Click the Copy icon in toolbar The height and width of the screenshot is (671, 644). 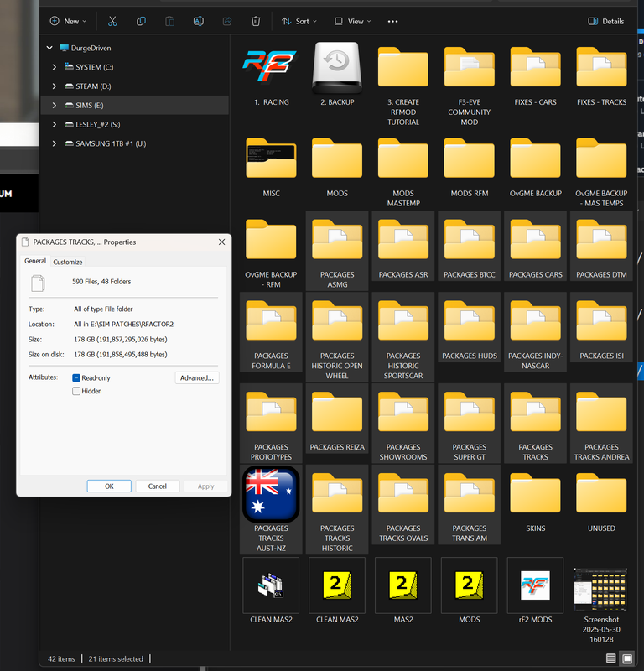141,22
